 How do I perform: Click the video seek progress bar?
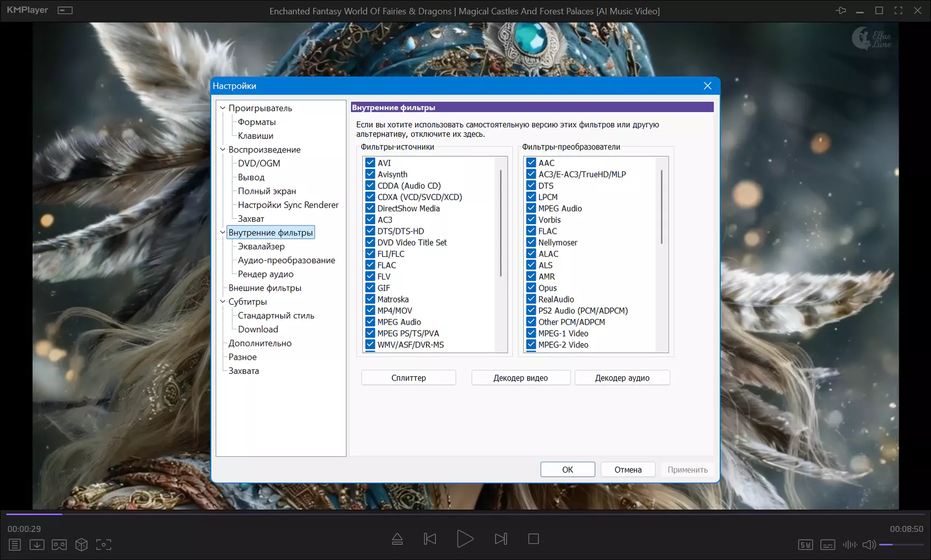pyautogui.click(x=466, y=514)
